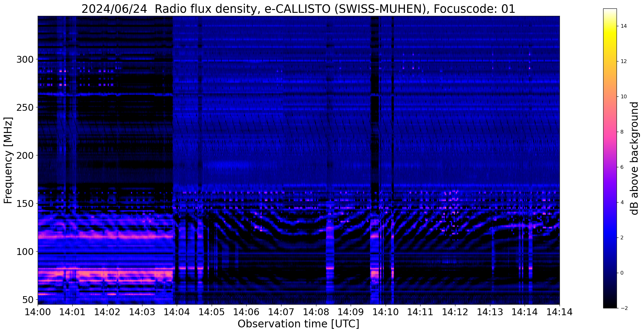644x333 pixels.
Task: Click the 14:06 time tick label
Action: 247,312
